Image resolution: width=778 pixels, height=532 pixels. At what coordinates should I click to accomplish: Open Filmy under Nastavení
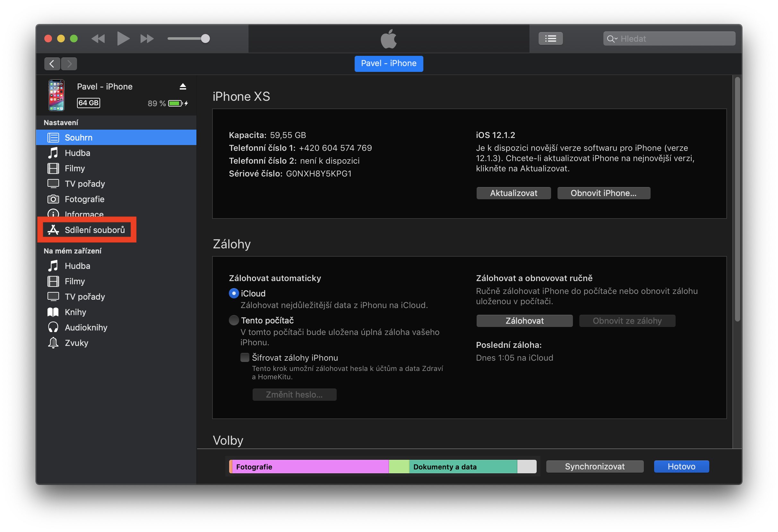point(116,168)
